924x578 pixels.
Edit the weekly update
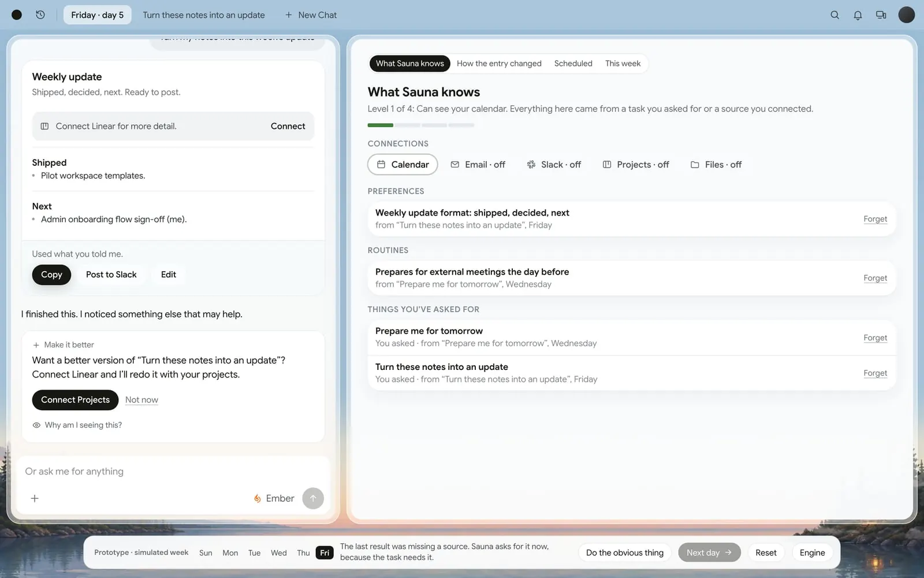point(168,275)
